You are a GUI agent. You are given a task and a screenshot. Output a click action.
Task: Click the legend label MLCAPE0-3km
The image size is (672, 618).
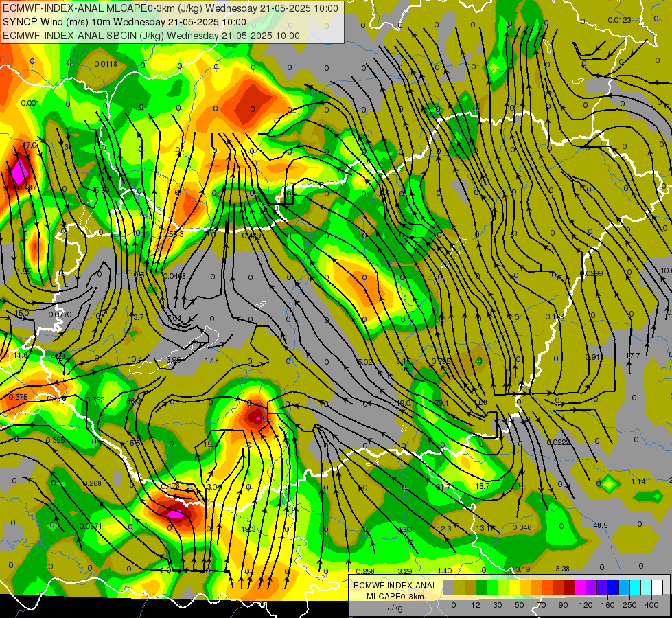coord(395,597)
